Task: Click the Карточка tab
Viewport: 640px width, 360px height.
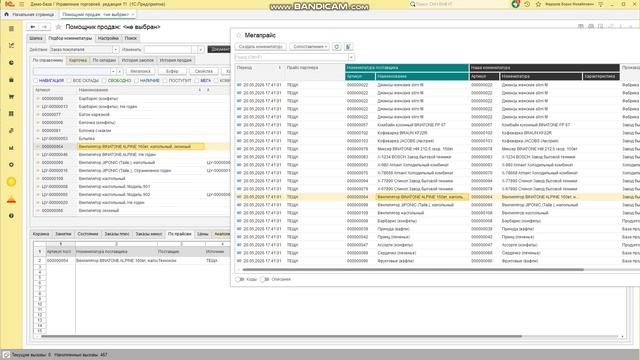Action: (x=78, y=60)
